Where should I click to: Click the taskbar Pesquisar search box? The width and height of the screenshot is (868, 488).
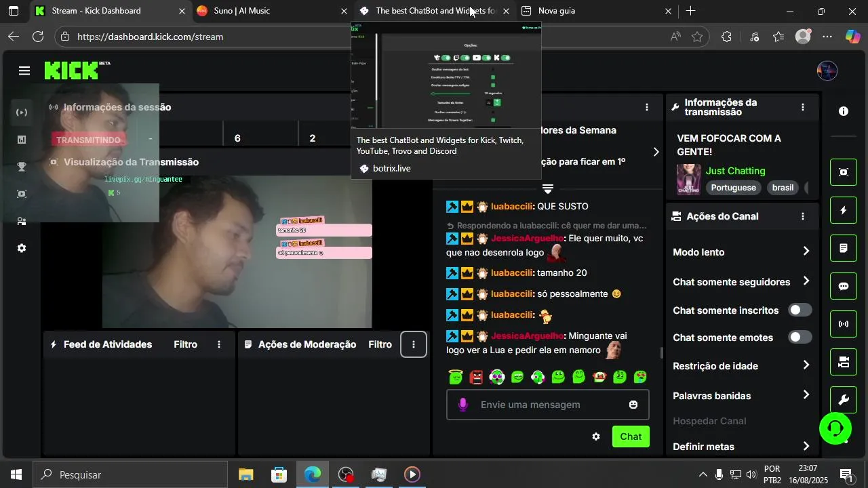click(x=130, y=474)
